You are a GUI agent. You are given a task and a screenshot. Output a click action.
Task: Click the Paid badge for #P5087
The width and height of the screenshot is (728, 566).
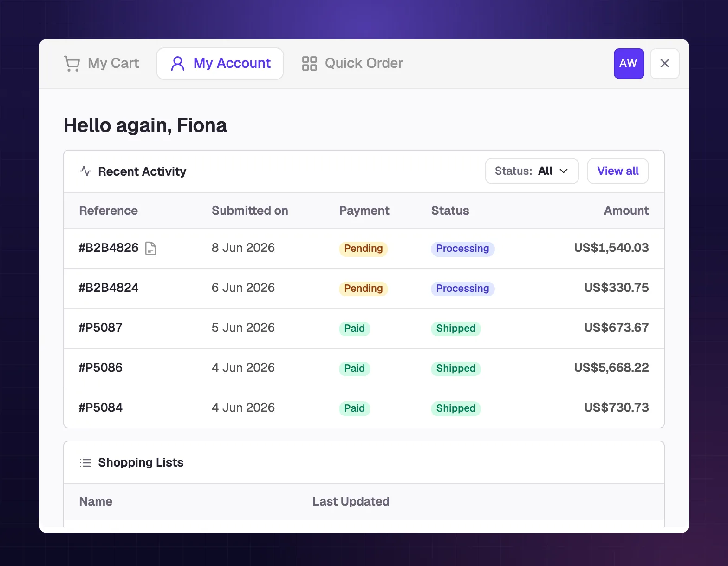click(x=354, y=329)
